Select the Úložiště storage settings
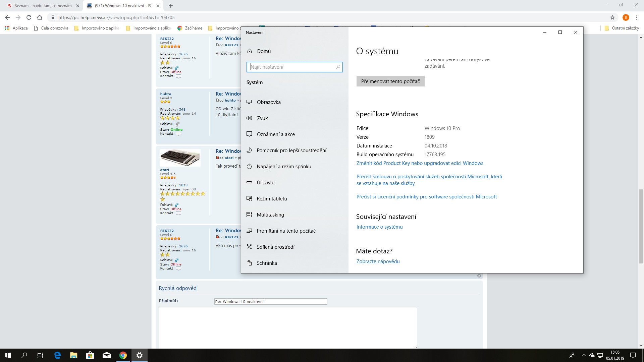Viewport: 644px width, 362px height. coord(265,183)
